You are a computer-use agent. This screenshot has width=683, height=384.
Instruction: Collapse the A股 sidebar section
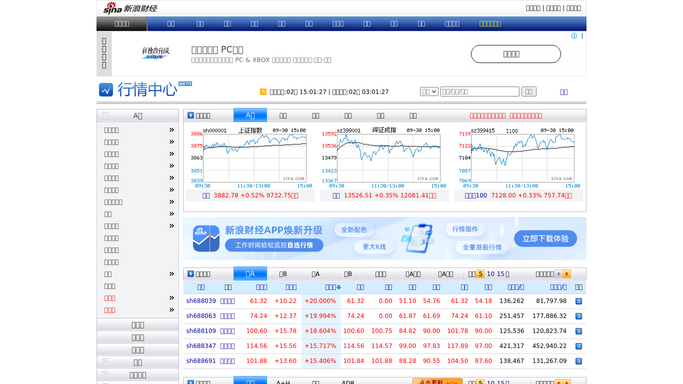105,115
